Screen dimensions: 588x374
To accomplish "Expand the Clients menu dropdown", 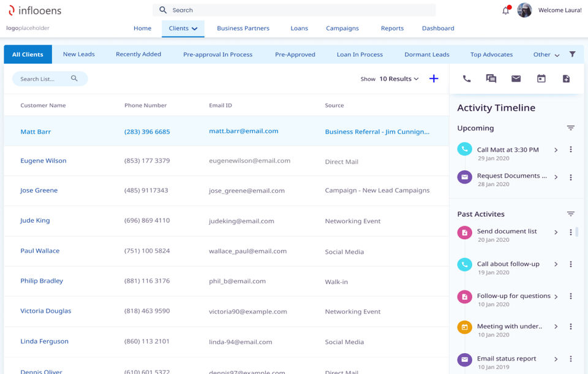I will (183, 28).
